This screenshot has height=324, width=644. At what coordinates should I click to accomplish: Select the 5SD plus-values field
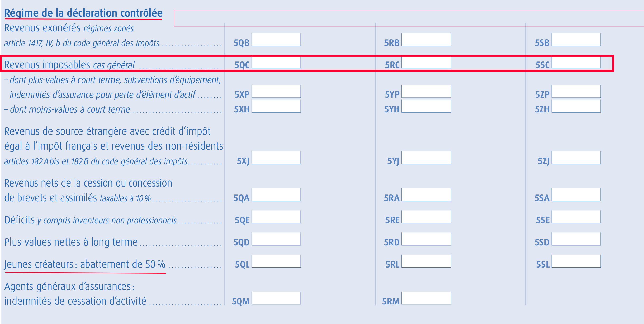(x=576, y=239)
